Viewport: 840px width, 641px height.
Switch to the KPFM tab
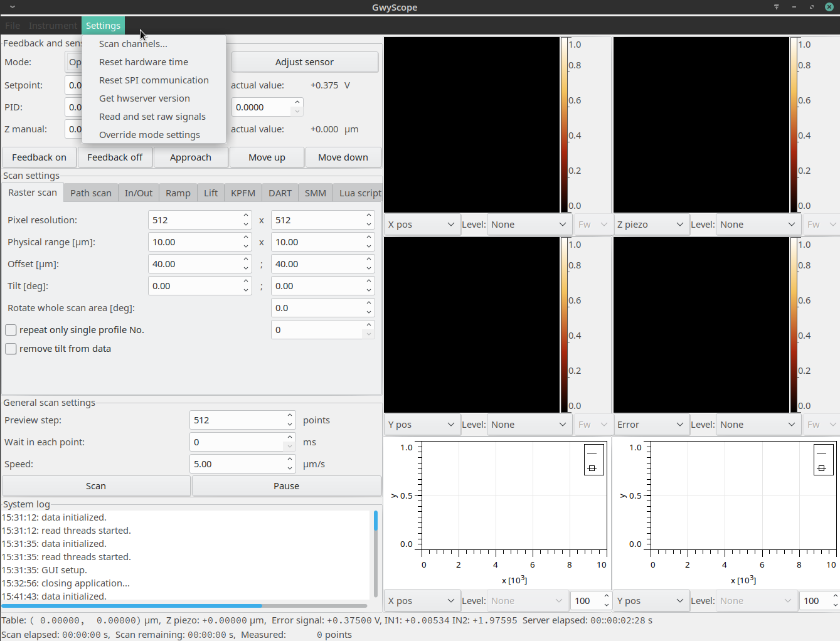[x=243, y=193]
